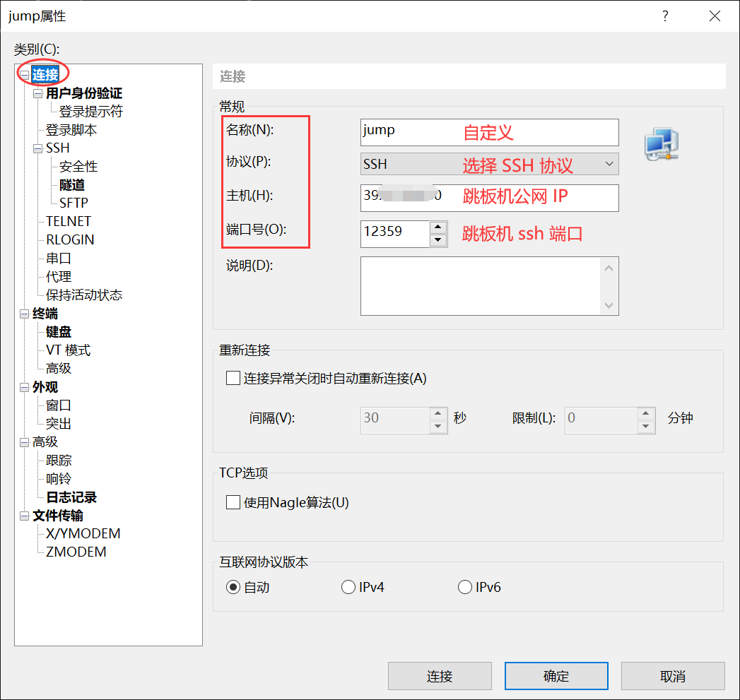Image resolution: width=740 pixels, height=700 pixels.
Task: Select 登录脚本 tree item
Action: pos(71,130)
